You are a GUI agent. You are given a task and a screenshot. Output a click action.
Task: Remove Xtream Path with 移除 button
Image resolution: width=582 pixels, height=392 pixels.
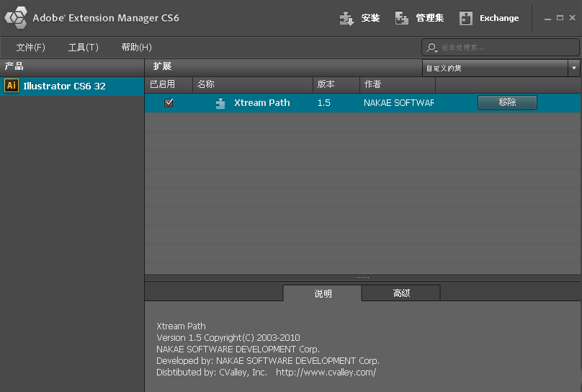[x=507, y=102]
